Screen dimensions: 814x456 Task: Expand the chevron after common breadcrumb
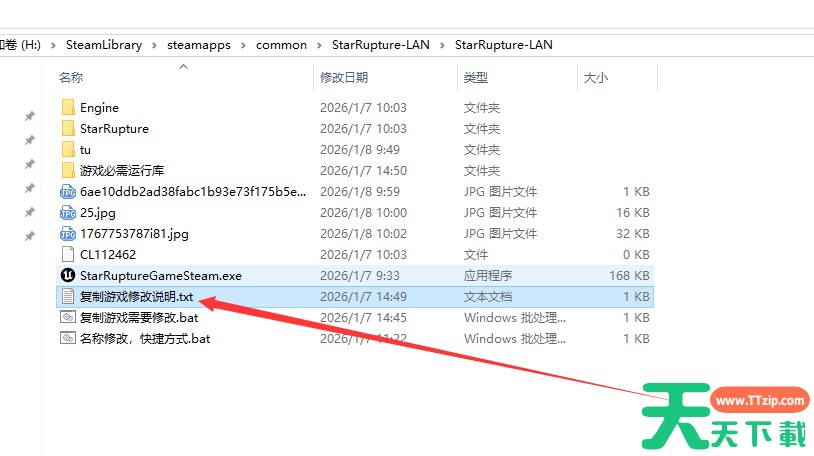[x=319, y=45]
